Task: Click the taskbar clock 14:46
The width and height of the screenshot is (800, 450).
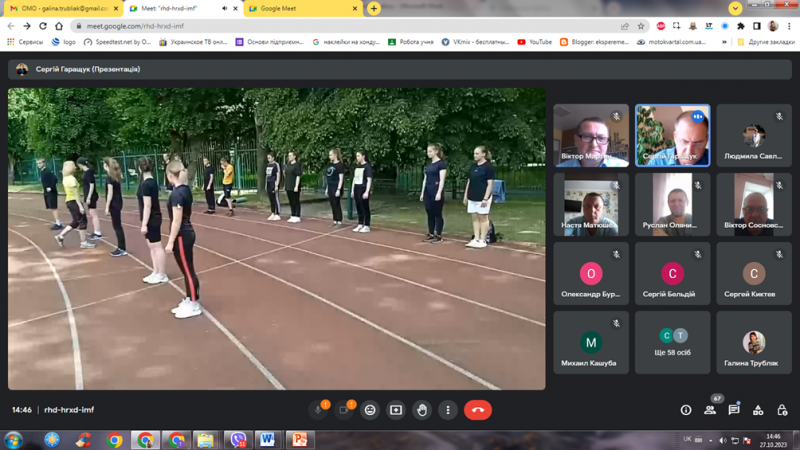Action: point(773,440)
